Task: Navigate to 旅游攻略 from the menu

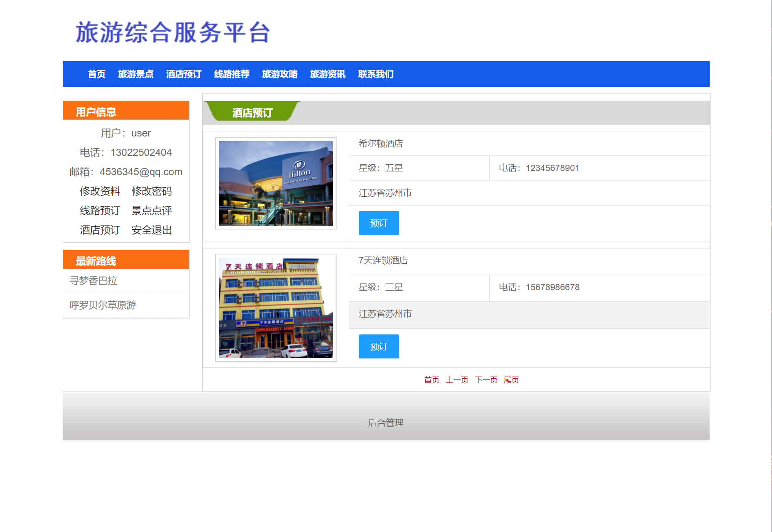Action: [280, 74]
